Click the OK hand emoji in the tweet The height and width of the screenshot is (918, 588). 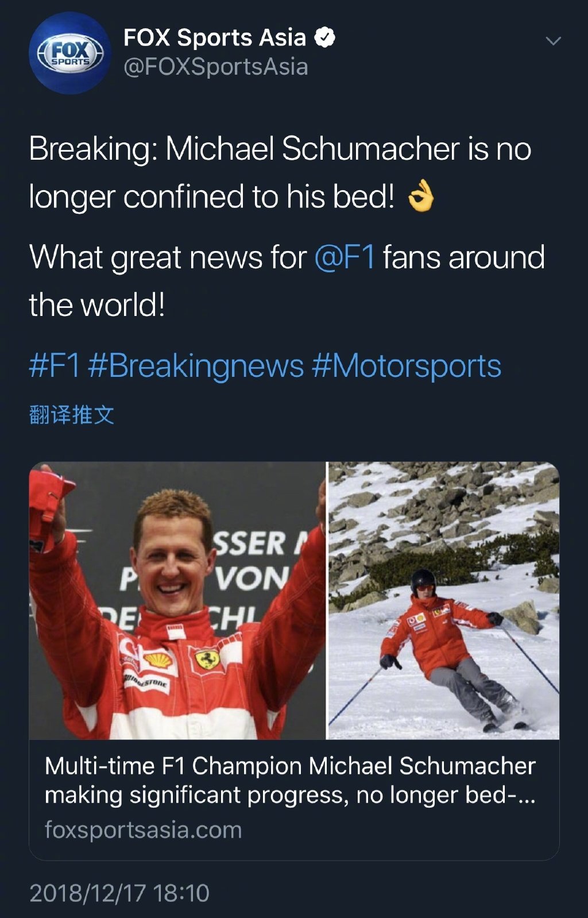(x=420, y=196)
